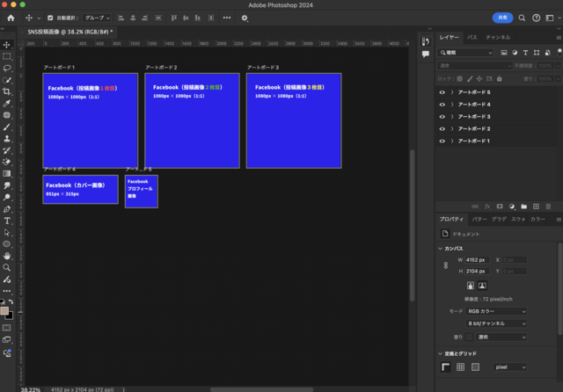Select the Lasso tool
This screenshot has width=563, height=392.
pos(6,69)
